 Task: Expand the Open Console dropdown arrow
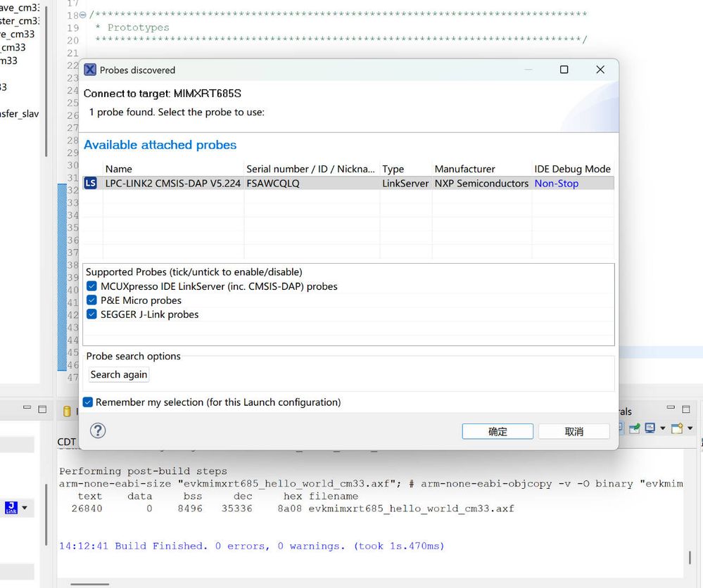coord(690,428)
